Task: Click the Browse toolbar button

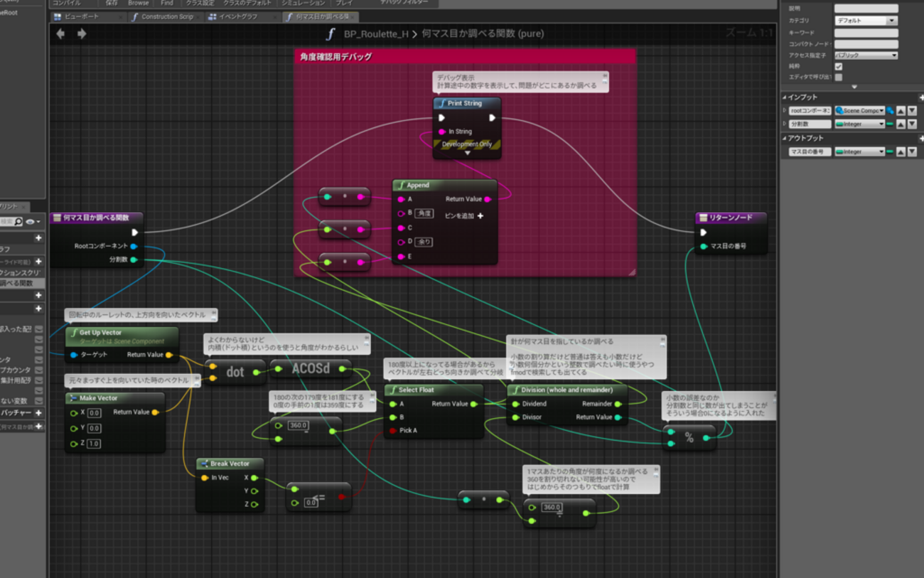Action: (x=139, y=3)
